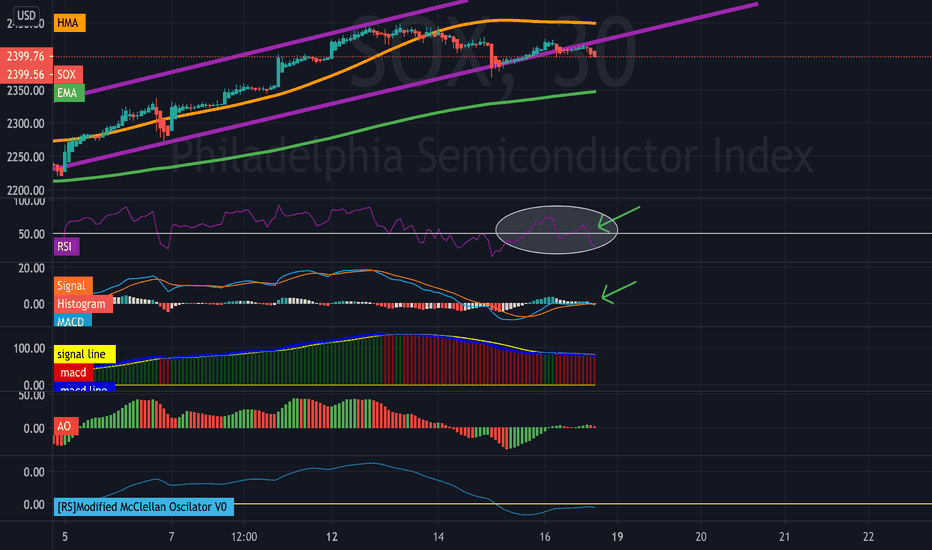The height and width of the screenshot is (550, 932).
Task: Click the 2399.76 price tag
Action: point(26,56)
